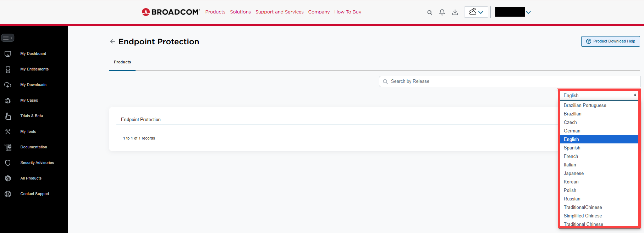This screenshot has width=644, height=233.
Task: Click the My Dashboard monitor icon
Action: click(8, 54)
